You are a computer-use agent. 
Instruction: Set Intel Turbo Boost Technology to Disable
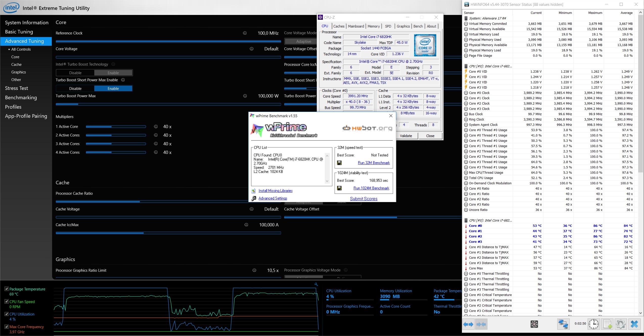(x=75, y=73)
